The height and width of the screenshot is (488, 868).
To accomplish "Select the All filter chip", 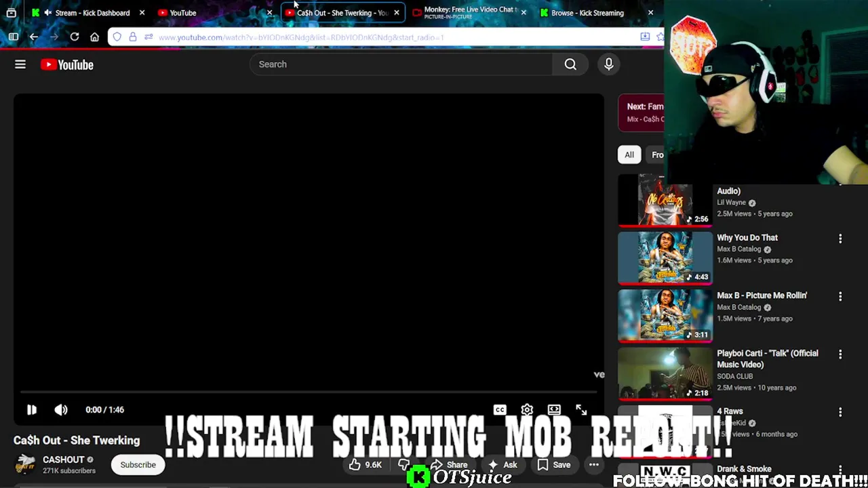I will (x=629, y=155).
